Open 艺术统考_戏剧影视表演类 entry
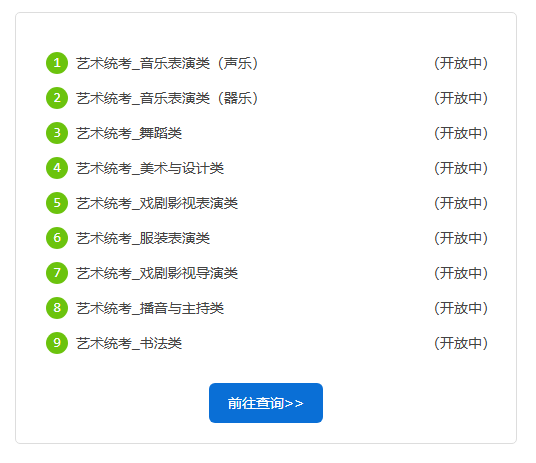 (x=157, y=203)
